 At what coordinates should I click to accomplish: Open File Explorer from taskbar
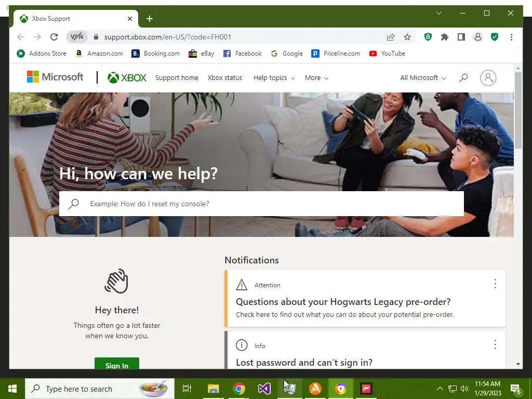coord(214,389)
